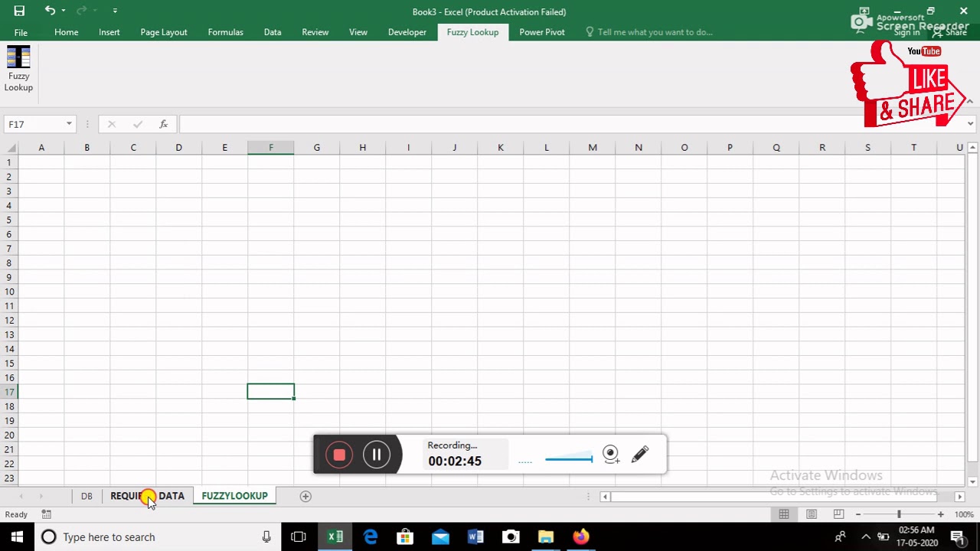980x551 pixels.
Task: Adjust the recorder volume slider
Action: (x=568, y=459)
